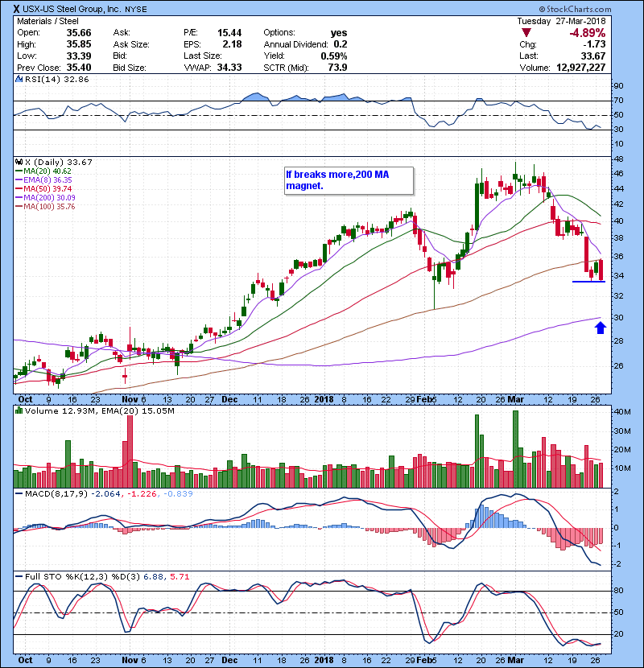Click the RSI(14) 32.86 label

(56, 79)
